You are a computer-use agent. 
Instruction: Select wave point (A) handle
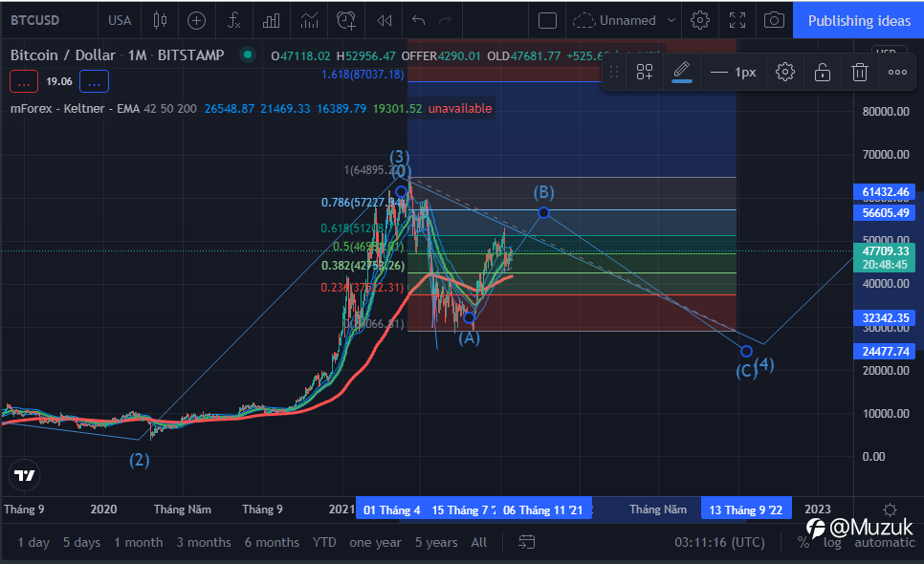(469, 318)
